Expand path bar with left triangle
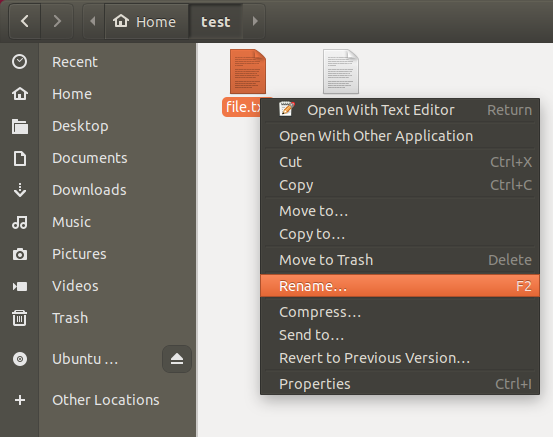This screenshot has width=553, height=437. click(93, 22)
